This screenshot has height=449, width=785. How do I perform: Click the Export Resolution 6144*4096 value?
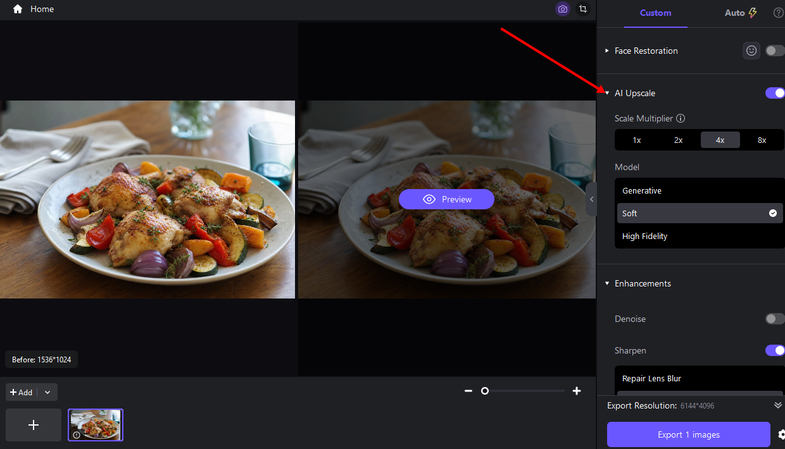point(697,406)
